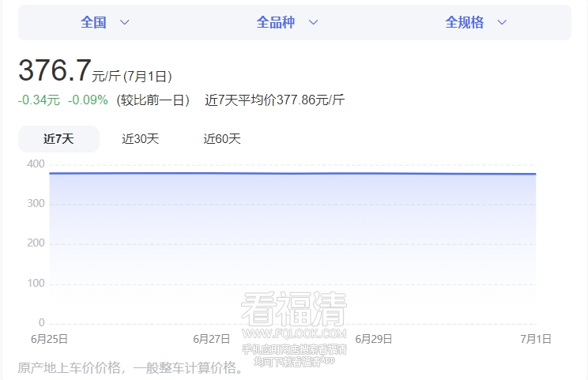Image resolution: width=588 pixels, height=380 pixels.
Task: Open the WWW.FQLOOK.COM link
Action: [294, 333]
